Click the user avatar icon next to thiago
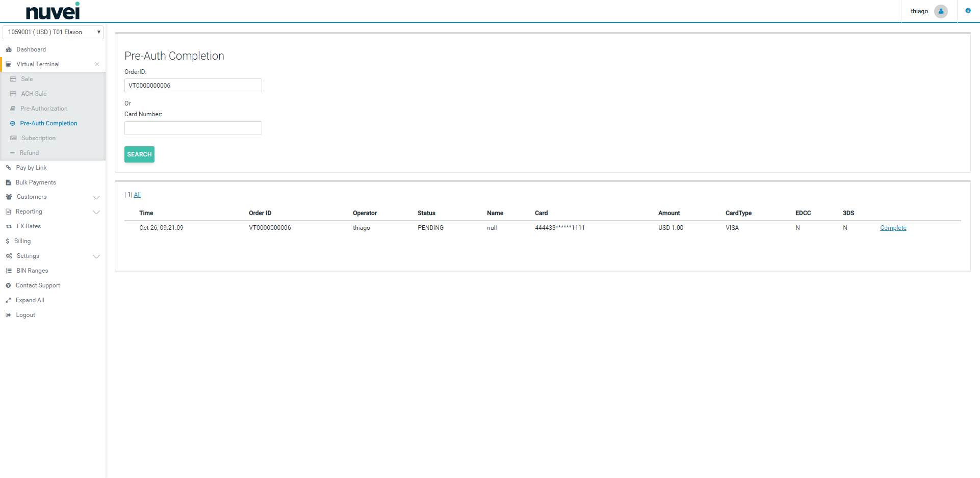Viewport: 980px width, 478px height. [941, 11]
